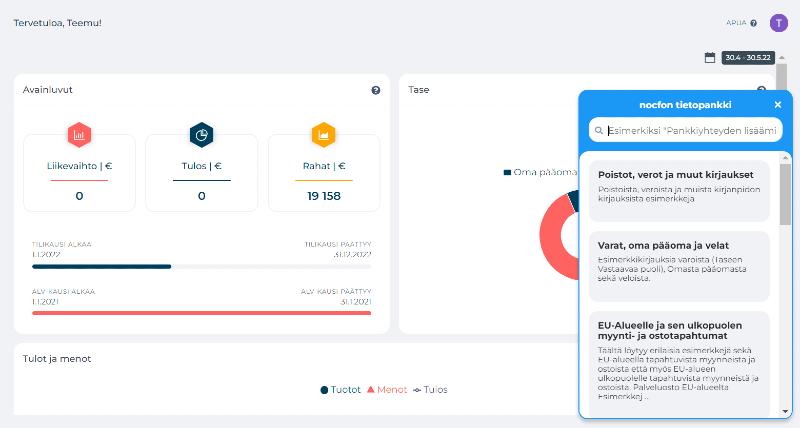Click the tietopankki scrollbar up arrow
800x428 pixels.
[785, 158]
